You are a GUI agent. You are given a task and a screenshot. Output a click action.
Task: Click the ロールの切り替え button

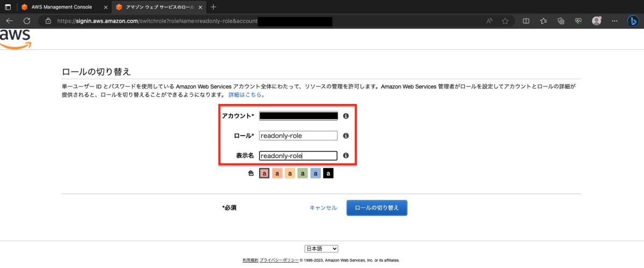pyautogui.click(x=377, y=208)
